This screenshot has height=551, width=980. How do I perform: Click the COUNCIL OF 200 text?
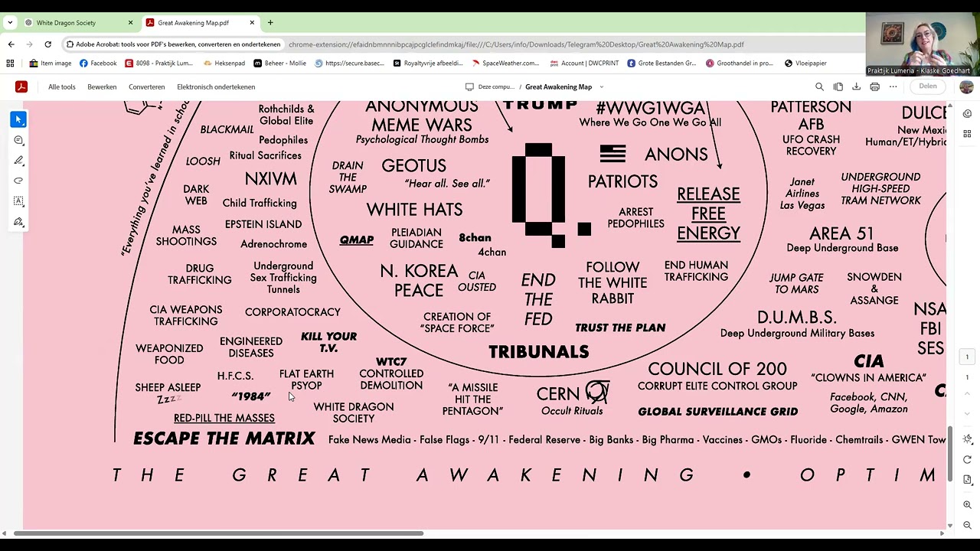pyautogui.click(x=717, y=369)
